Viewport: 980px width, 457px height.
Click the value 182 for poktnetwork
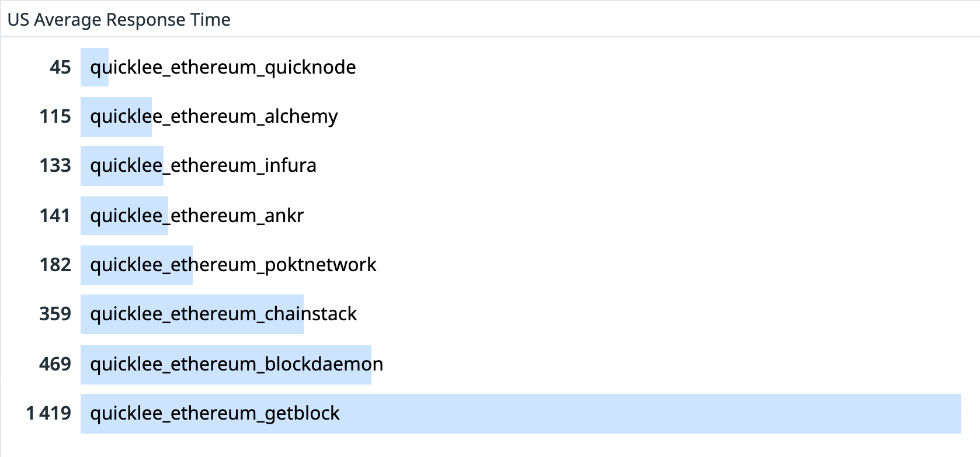pos(55,265)
